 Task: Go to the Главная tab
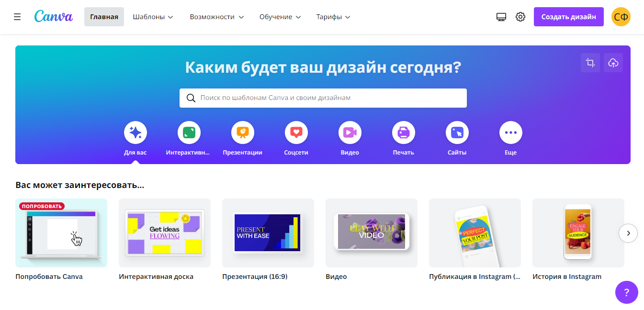click(104, 17)
